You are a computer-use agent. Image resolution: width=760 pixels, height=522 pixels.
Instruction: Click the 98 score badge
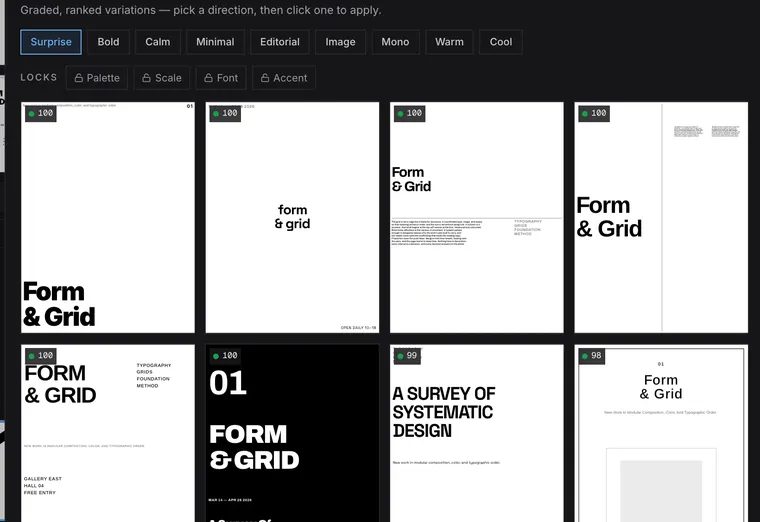coord(592,356)
